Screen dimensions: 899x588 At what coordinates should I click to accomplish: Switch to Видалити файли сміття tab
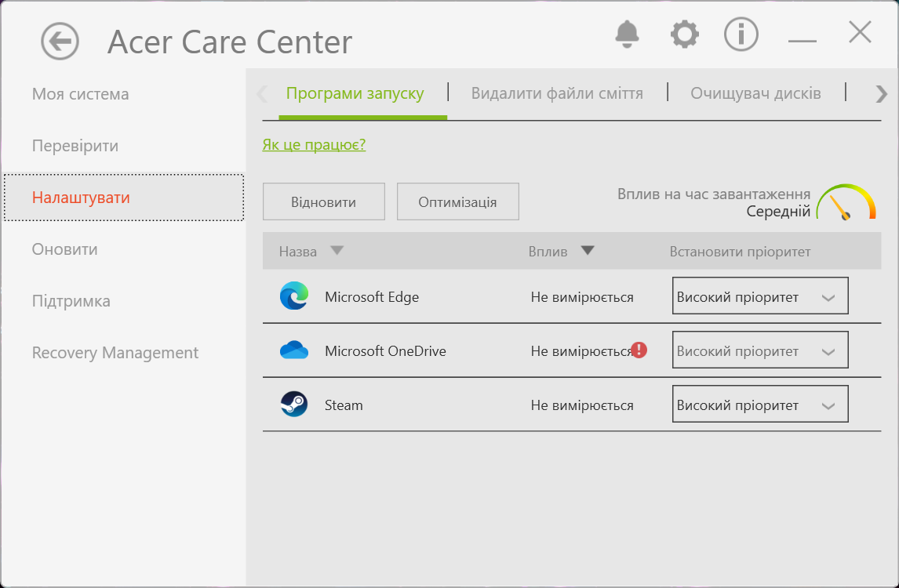(557, 94)
